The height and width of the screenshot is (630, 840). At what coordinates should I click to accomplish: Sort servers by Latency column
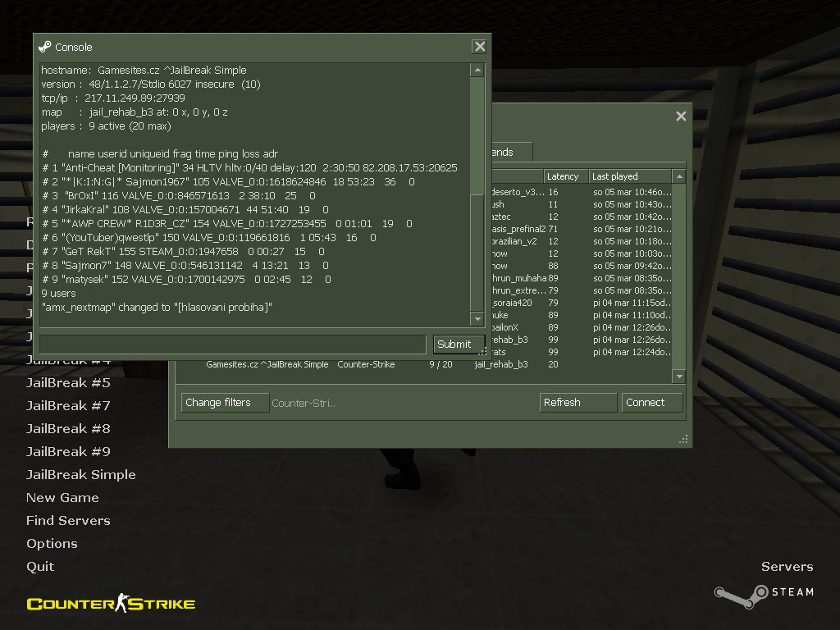566,176
